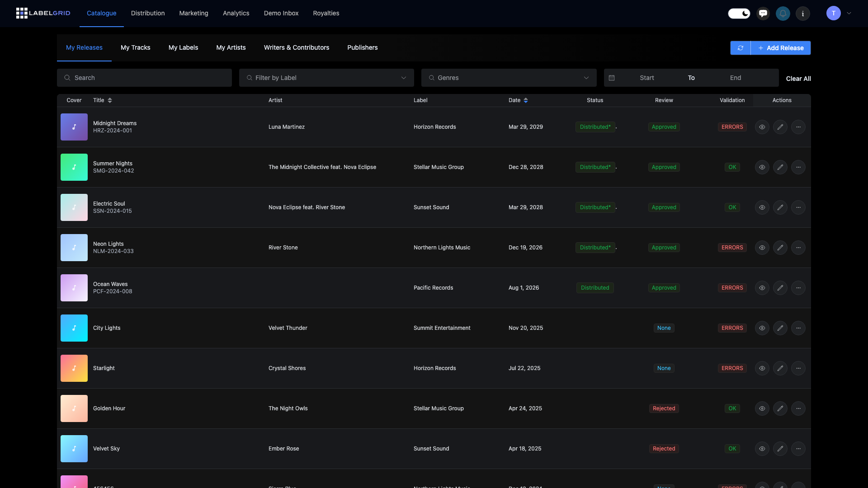The width and height of the screenshot is (868, 488).
Task: Open the chat messages icon
Action: click(763, 14)
